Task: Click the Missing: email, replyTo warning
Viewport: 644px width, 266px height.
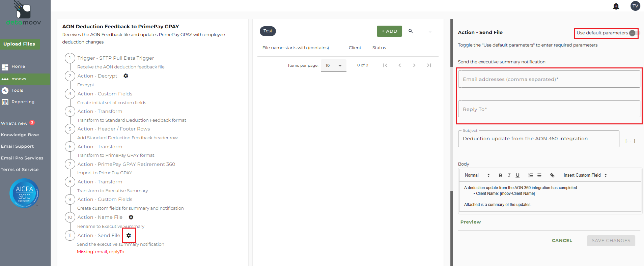Action: 101,252
